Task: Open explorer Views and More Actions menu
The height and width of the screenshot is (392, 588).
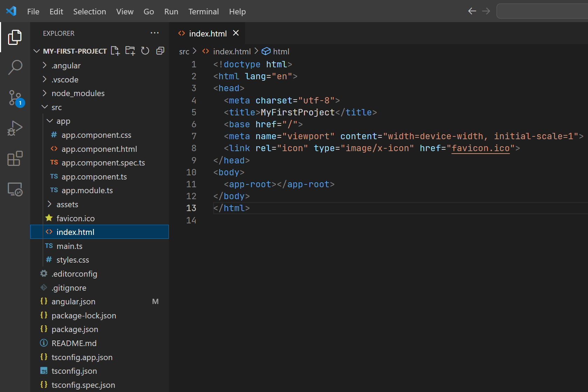Action: tap(155, 33)
